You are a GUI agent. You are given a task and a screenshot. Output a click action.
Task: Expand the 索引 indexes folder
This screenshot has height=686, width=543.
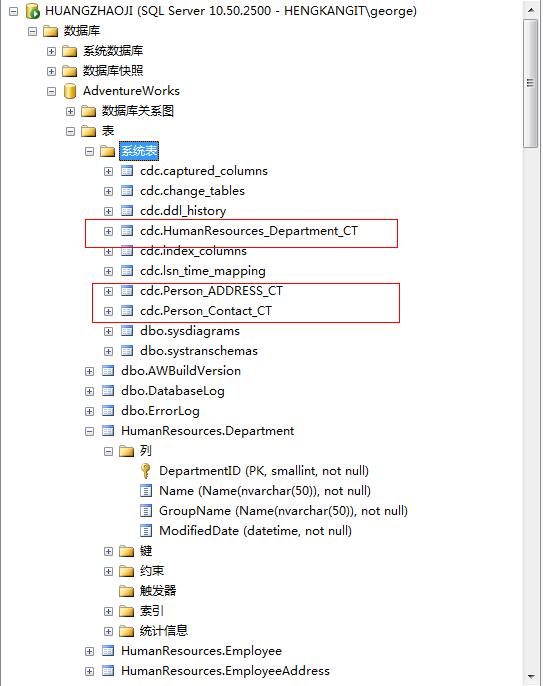(x=109, y=612)
